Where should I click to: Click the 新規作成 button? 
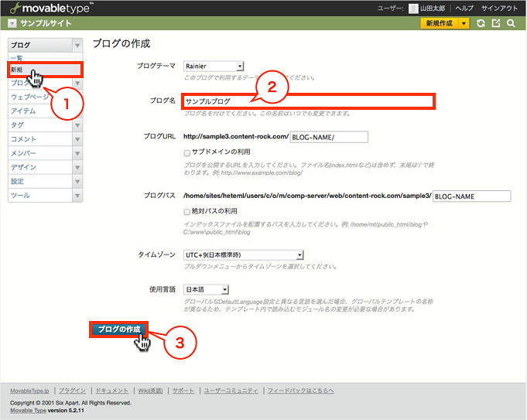[x=440, y=23]
